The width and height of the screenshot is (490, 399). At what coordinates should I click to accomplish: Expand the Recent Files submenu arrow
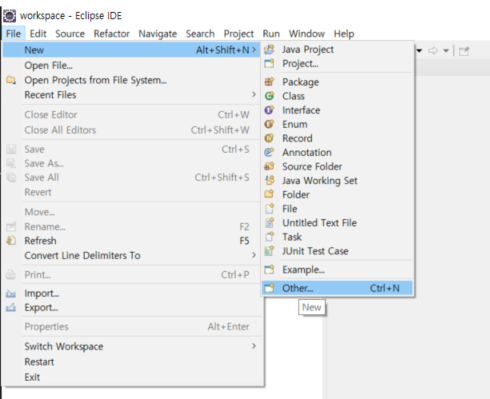tap(254, 95)
